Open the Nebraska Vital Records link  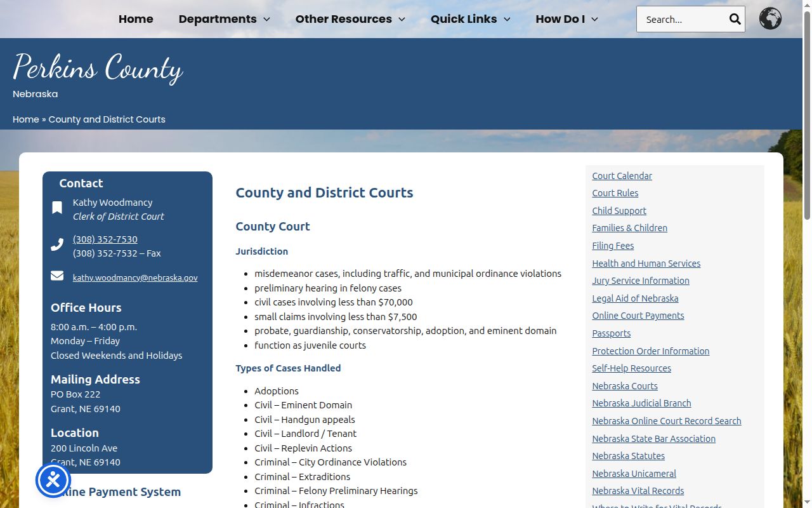tap(638, 491)
